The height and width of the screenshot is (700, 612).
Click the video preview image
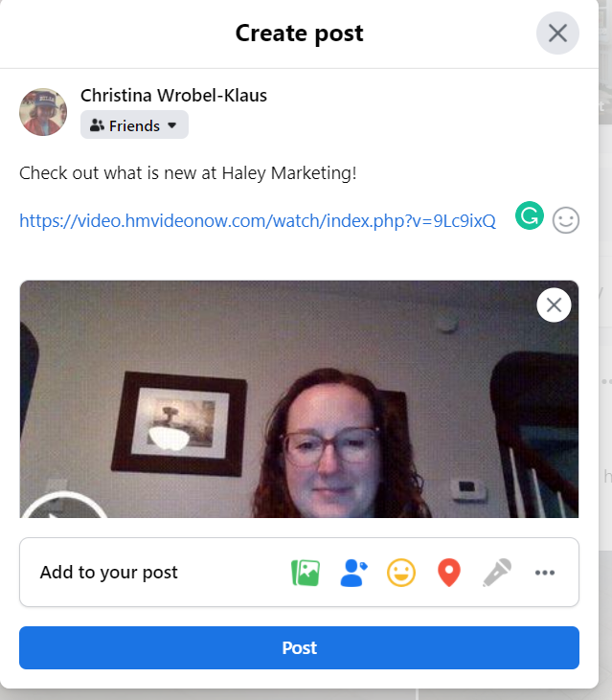point(299,399)
